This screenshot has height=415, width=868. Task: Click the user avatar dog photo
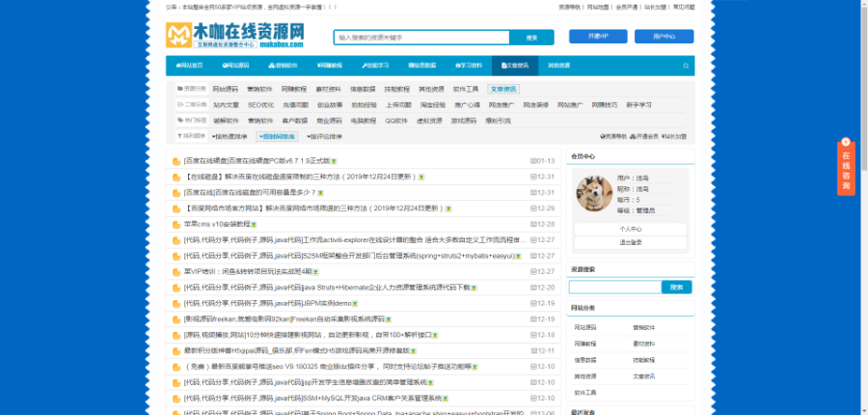click(590, 193)
